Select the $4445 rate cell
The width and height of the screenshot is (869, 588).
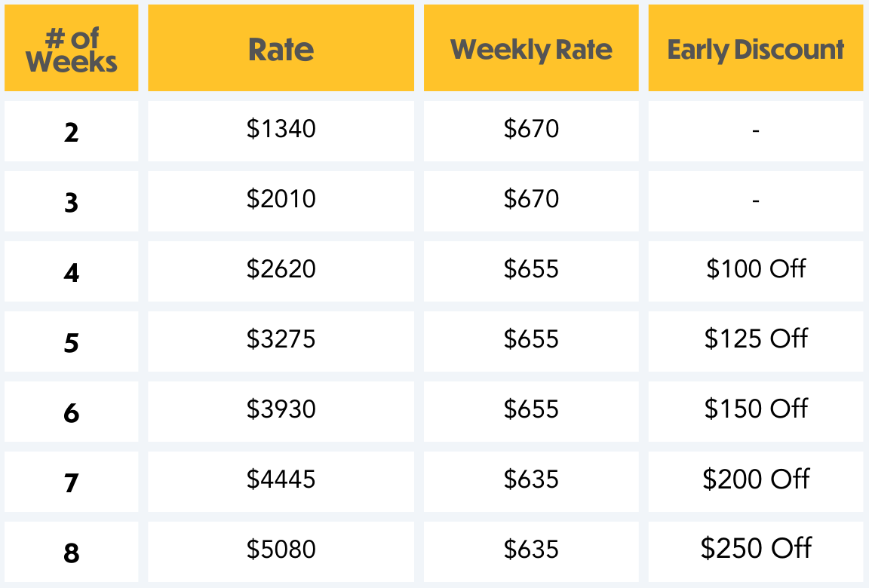(x=281, y=479)
